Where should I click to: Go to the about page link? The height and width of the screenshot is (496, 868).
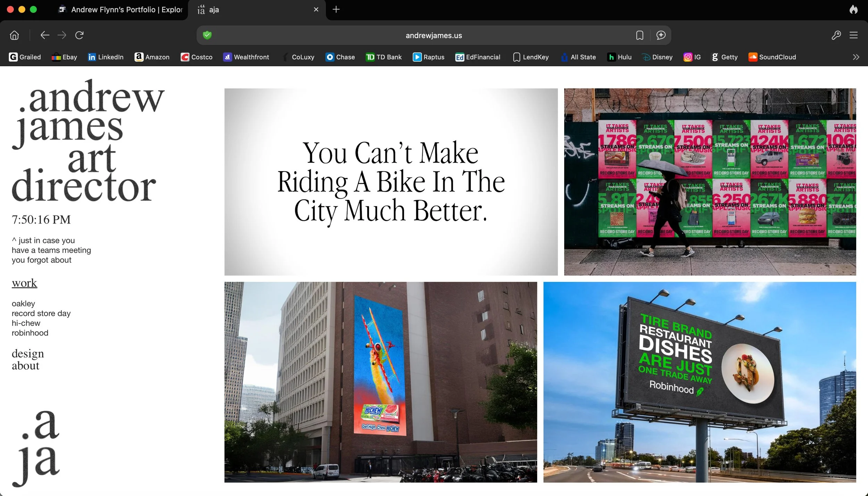coord(25,366)
